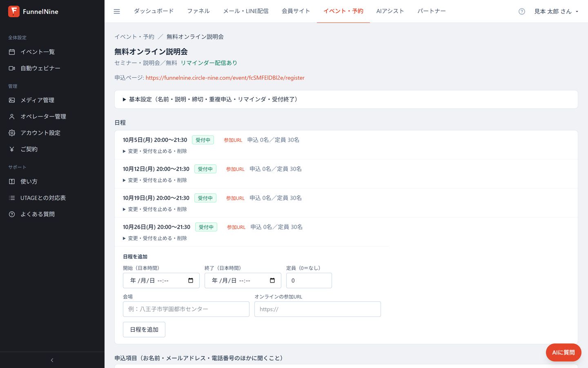Switch to the ダッシュボード tab
This screenshot has width=588, height=368.
tap(154, 11)
